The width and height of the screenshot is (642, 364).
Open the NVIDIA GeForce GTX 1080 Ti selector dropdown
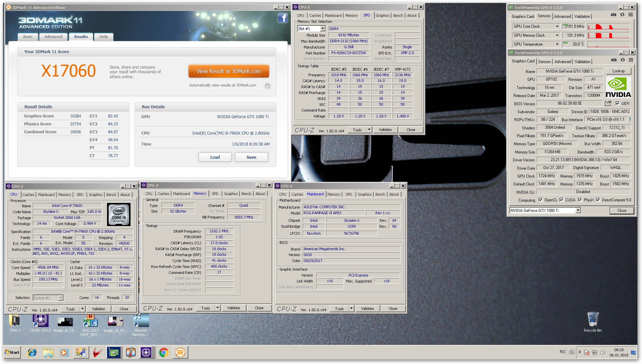[x=578, y=211]
